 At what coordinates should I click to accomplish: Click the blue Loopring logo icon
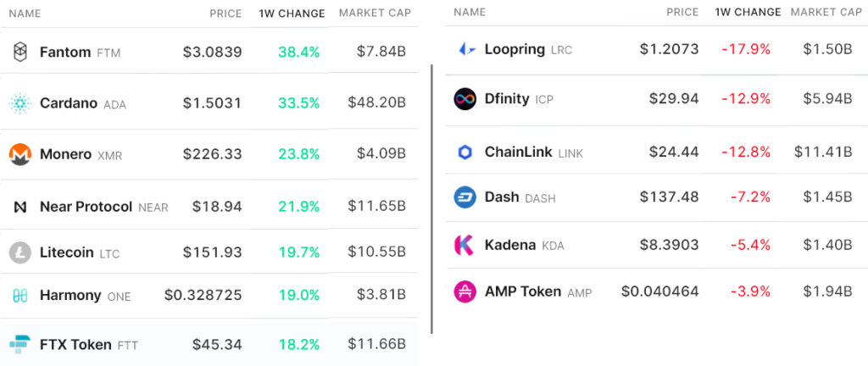465,49
